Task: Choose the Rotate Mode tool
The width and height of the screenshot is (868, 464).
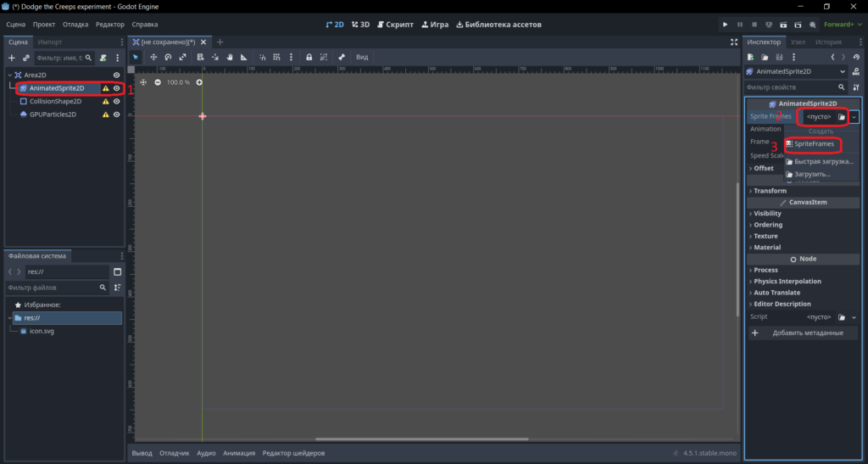Action: pyautogui.click(x=168, y=57)
